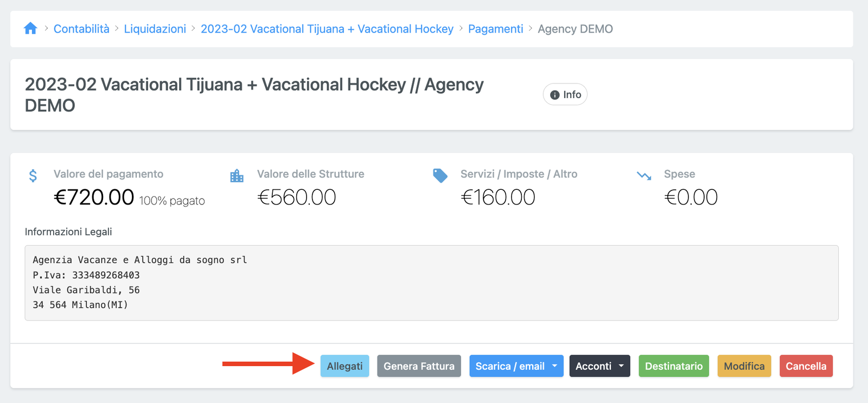Image resolution: width=868 pixels, height=403 pixels.
Task: Go back to Pagamenti breadcrumb
Action: 495,29
